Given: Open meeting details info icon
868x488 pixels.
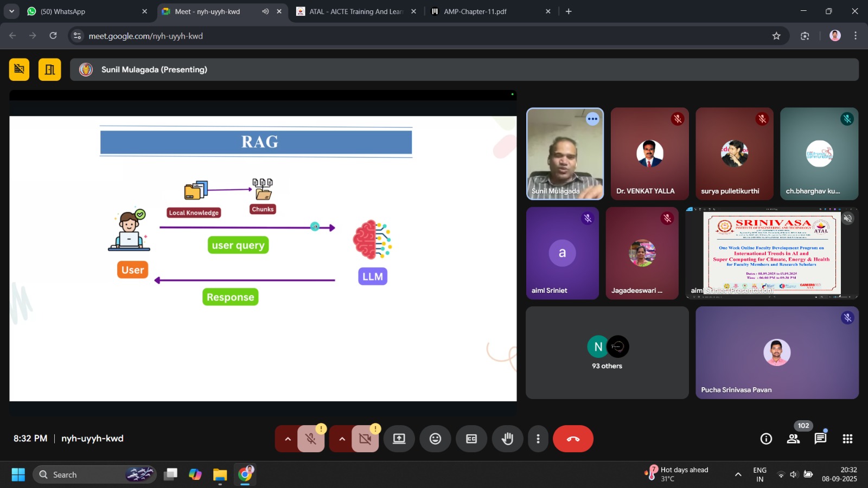Looking at the screenshot, I should pyautogui.click(x=766, y=439).
